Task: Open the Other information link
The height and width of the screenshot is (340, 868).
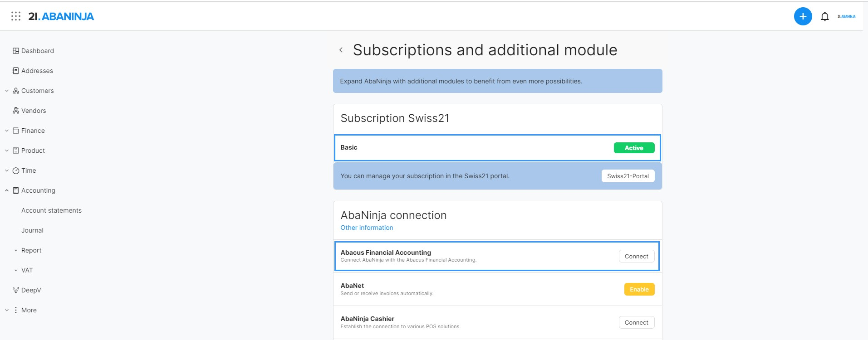Action: (x=367, y=228)
